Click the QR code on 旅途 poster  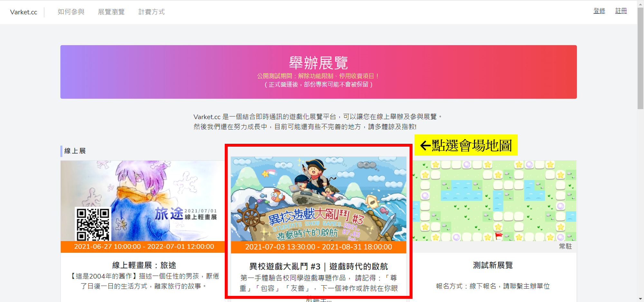click(x=93, y=224)
